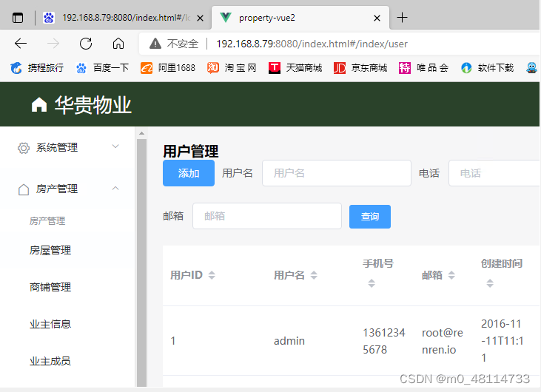The image size is (541, 392).
Task: Select the 房产管理 submenu group label
Action: point(47,221)
